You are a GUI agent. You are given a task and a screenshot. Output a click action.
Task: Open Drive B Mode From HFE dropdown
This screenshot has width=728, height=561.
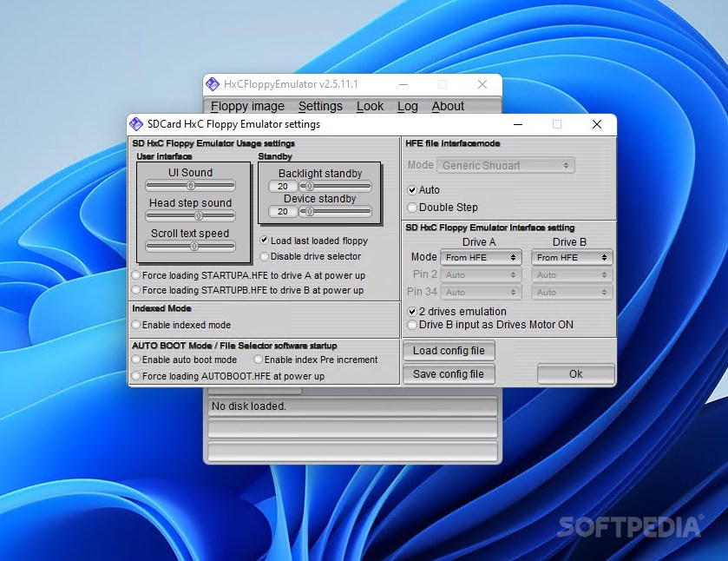click(x=572, y=258)
